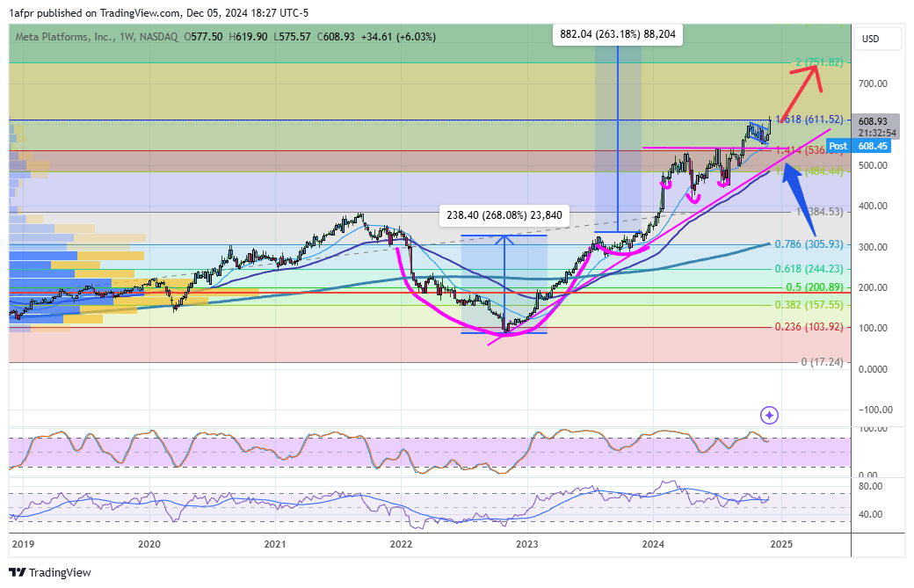
Task: Click the Fibonacci level 0 (17.24) label
Action: click(822, 362)
